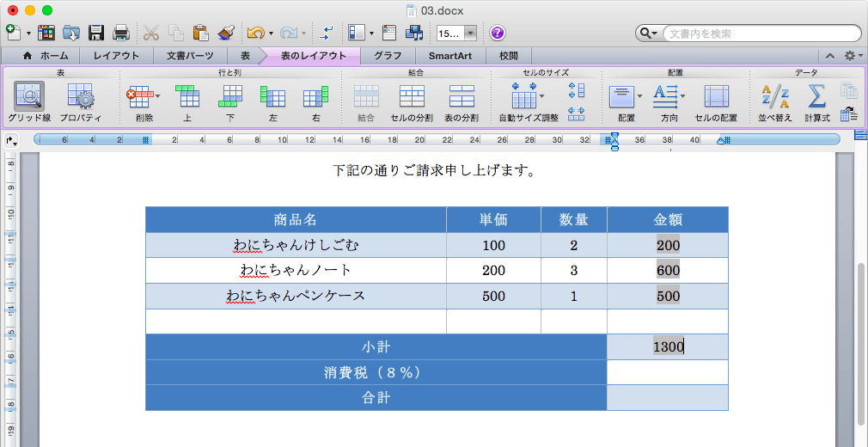Open the sidebar dropdown arrow
The height and width of the screenshot is (447, 868).
pos(371,34)
